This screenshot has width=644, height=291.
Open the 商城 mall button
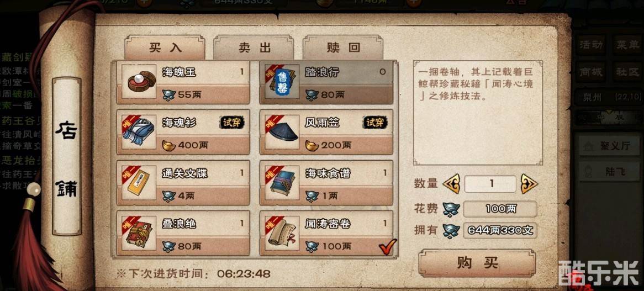pos(591,72)
